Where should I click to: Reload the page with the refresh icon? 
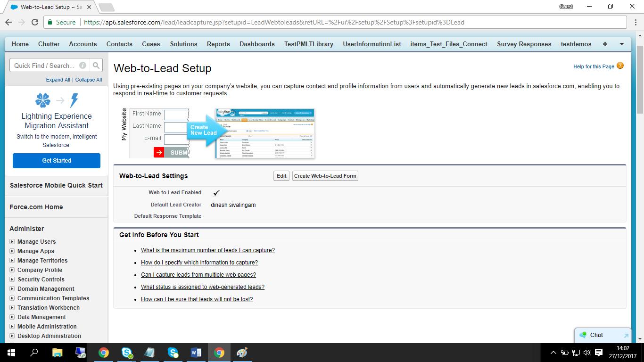coord(35,22)
